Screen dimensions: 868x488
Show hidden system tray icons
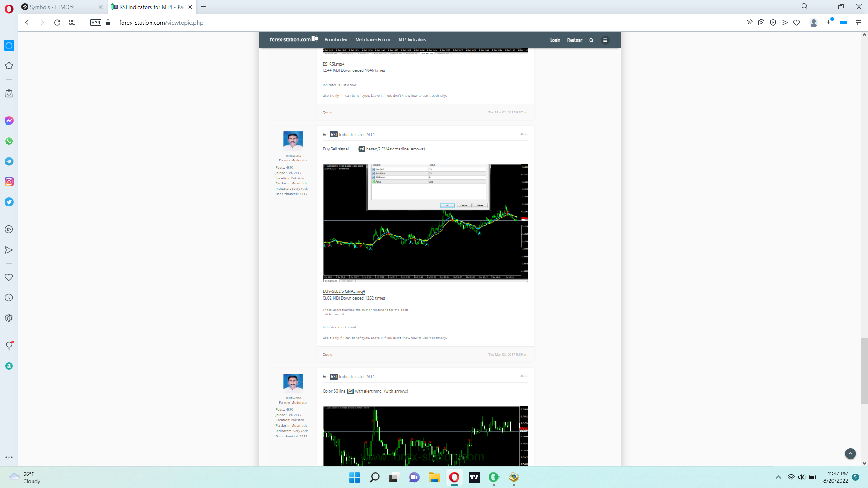(778, 477)
